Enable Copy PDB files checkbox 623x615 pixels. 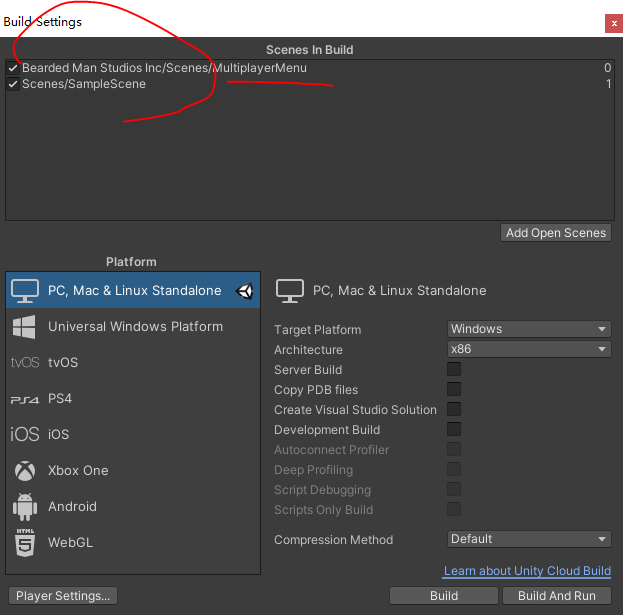click(x=454, y=389)
